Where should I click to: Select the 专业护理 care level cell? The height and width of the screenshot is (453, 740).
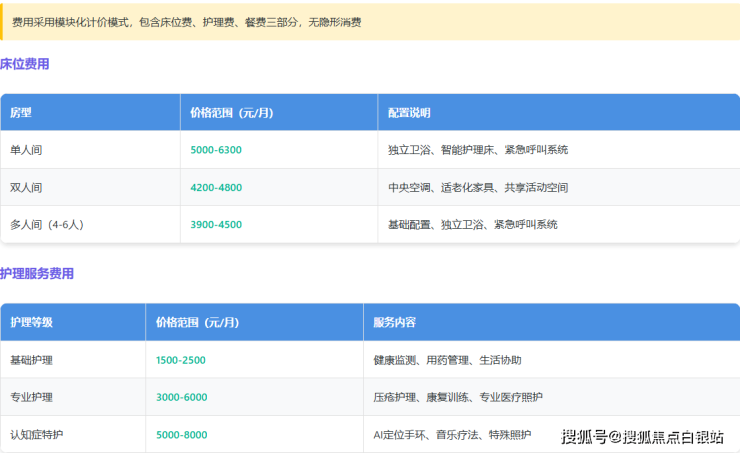31,397
